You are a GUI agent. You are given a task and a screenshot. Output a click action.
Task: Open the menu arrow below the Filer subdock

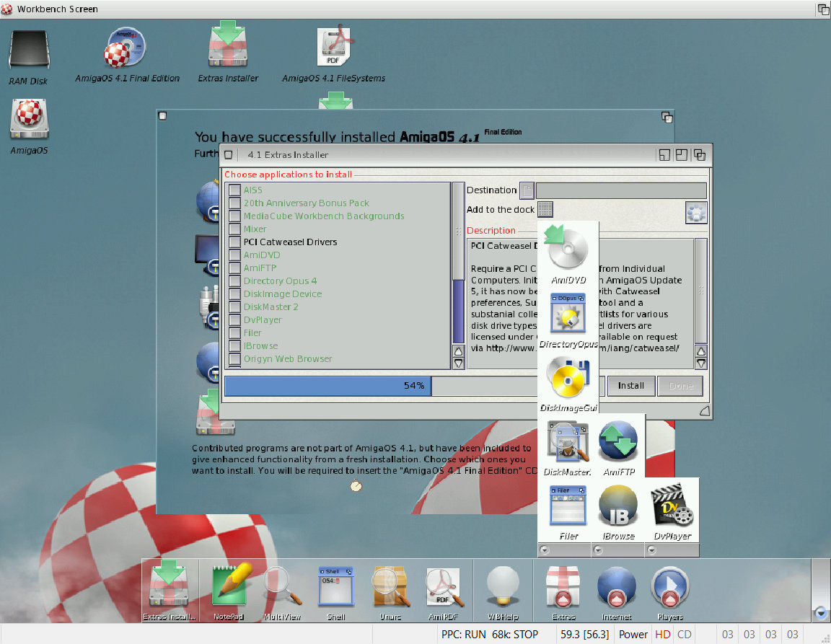pos(545,550)
